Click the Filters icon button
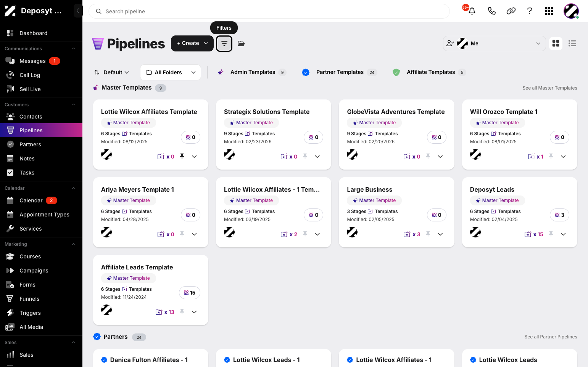Image resolution: width=588 pixels, height=367 pixels. pos(224,43)
